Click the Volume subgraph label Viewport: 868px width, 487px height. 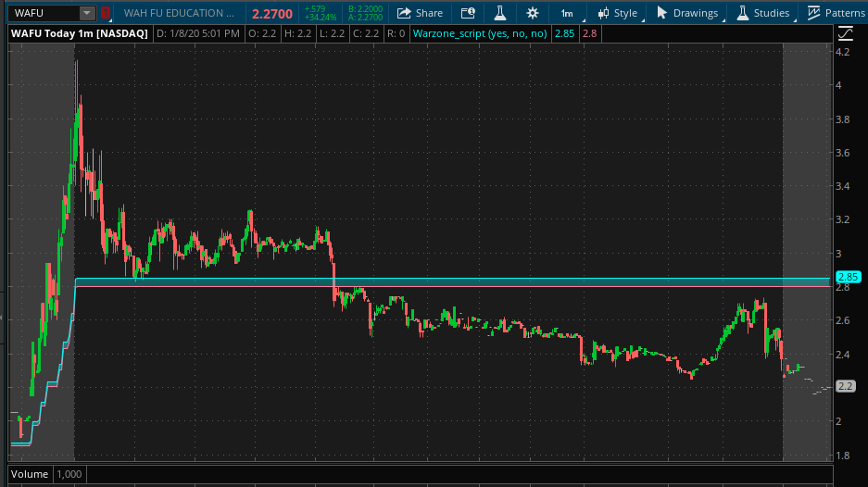[x=30, y=474]
